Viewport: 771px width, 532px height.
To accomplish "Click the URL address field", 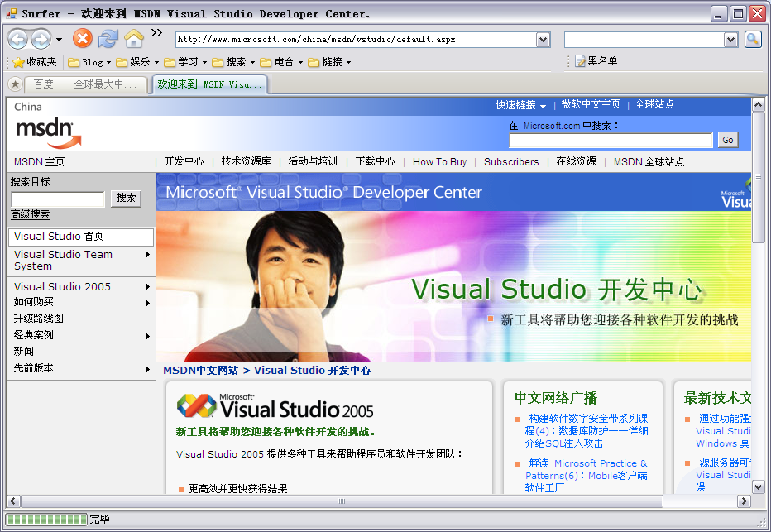I will point(356,40).
